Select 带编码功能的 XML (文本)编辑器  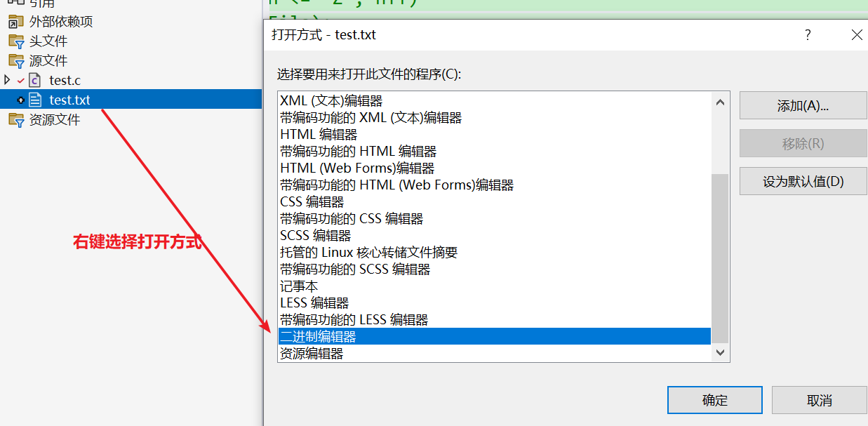click(495, 117)
